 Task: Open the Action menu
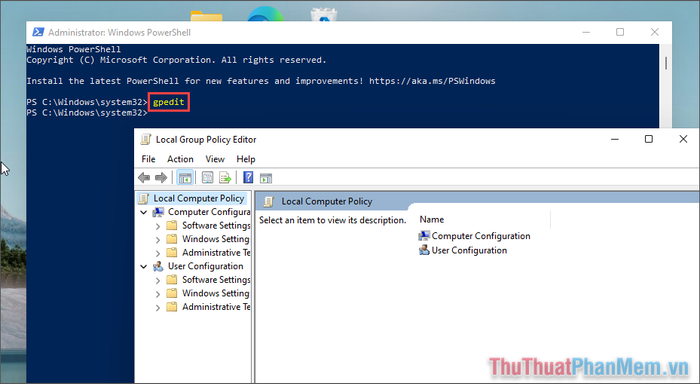[x=180, y=159]
